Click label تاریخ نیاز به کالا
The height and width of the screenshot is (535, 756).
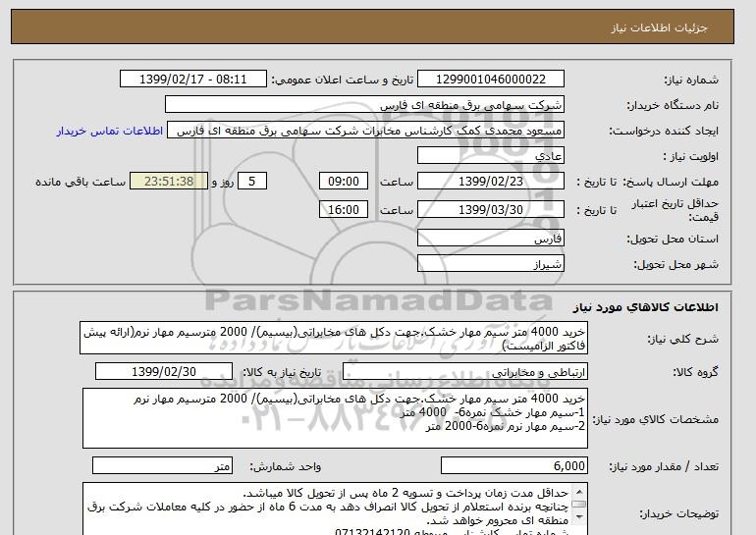point(282,372)
